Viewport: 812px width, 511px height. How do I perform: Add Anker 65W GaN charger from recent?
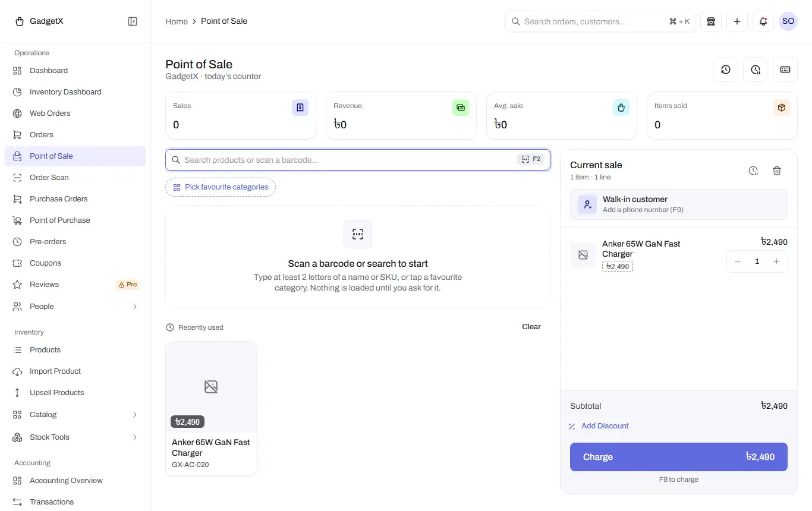tap(211, 409)
